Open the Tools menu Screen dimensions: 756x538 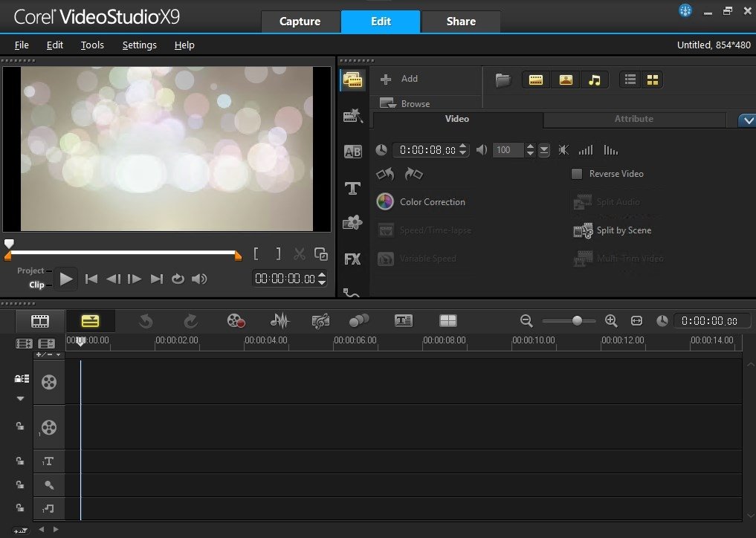point(92,45)
